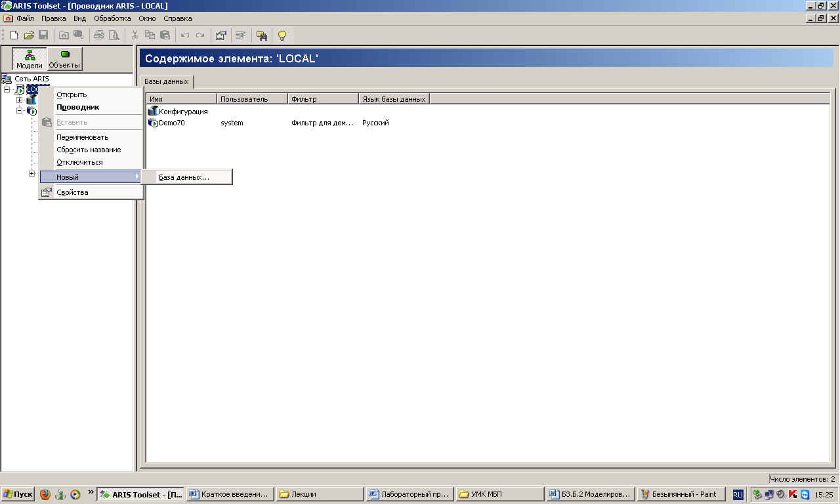Expand the lowest collapsed tree node
The height and width of the screenshot is (504, 840).
coord(31,173)
